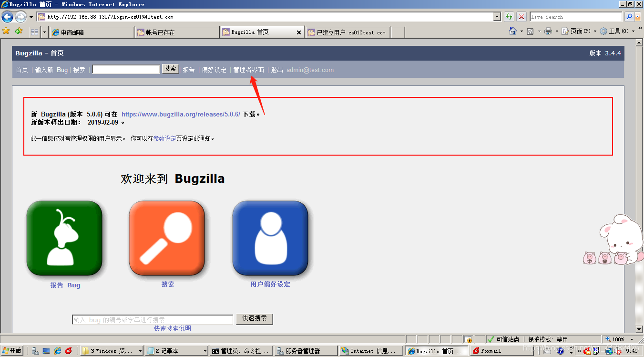Click the orange magnifier 搜索 icon
Viewport: 644px width, 357px height.
(167, 239)
